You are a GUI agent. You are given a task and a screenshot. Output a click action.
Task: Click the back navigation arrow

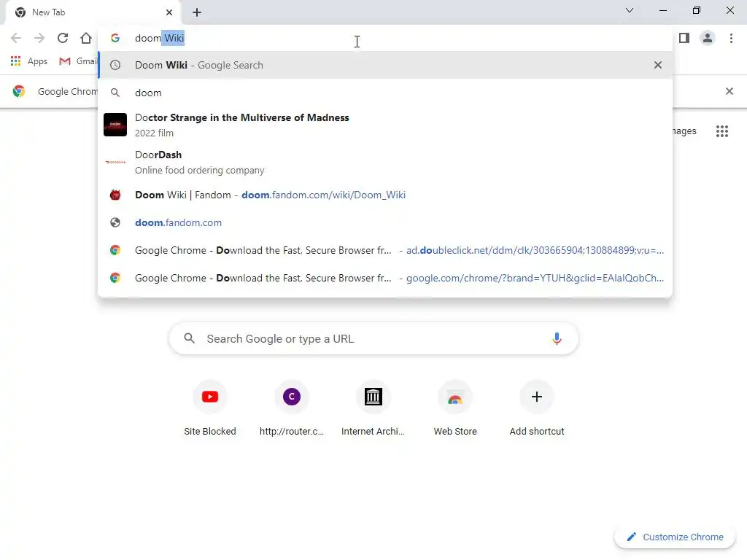click(x=16, y=38)
